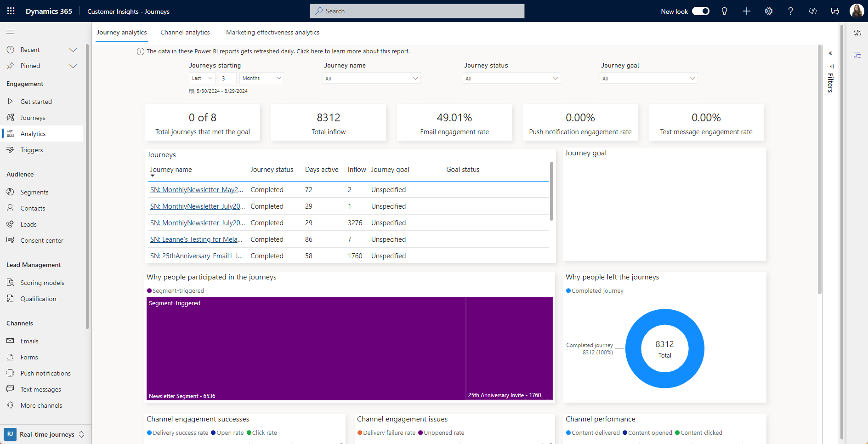Open the chat assistant icon in header
Viewport: 868px width, 444px height.
(835, 11)
